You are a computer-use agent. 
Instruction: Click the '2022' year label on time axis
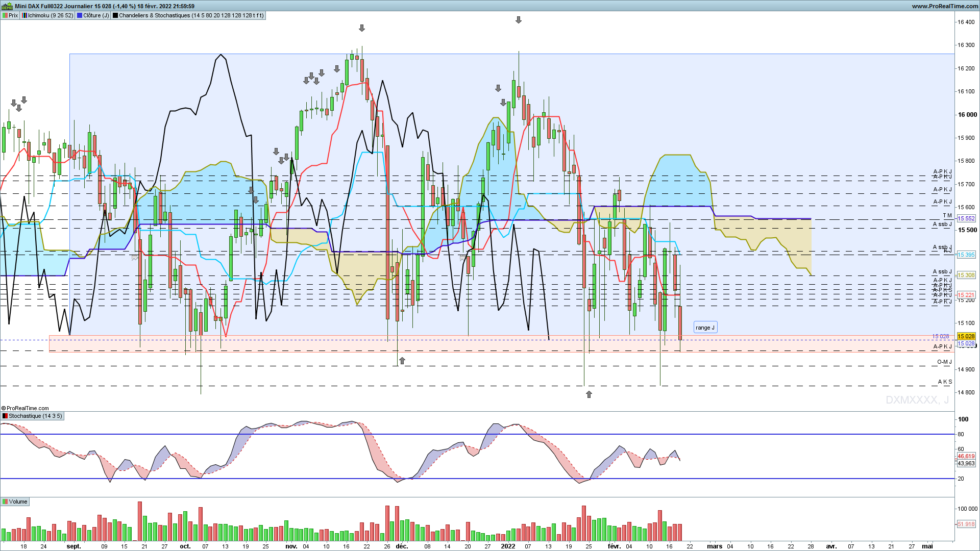[x=508, y=546]
